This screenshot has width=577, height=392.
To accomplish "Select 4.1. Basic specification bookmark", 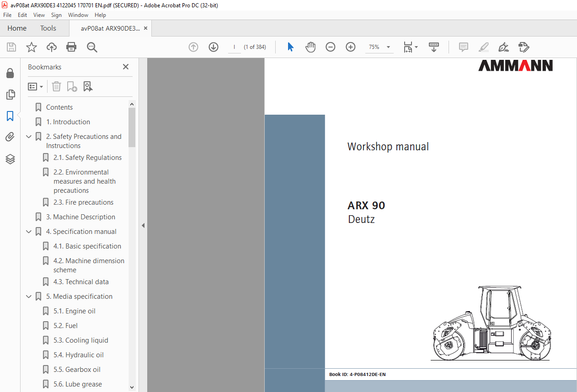I will pos(87,246).
